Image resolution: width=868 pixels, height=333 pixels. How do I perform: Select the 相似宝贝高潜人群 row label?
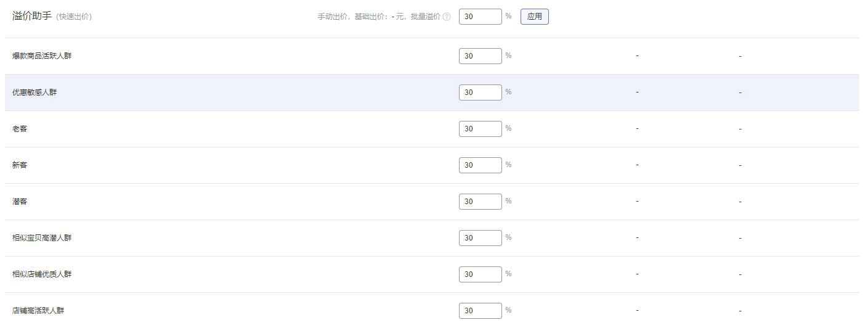coord(42,238)
